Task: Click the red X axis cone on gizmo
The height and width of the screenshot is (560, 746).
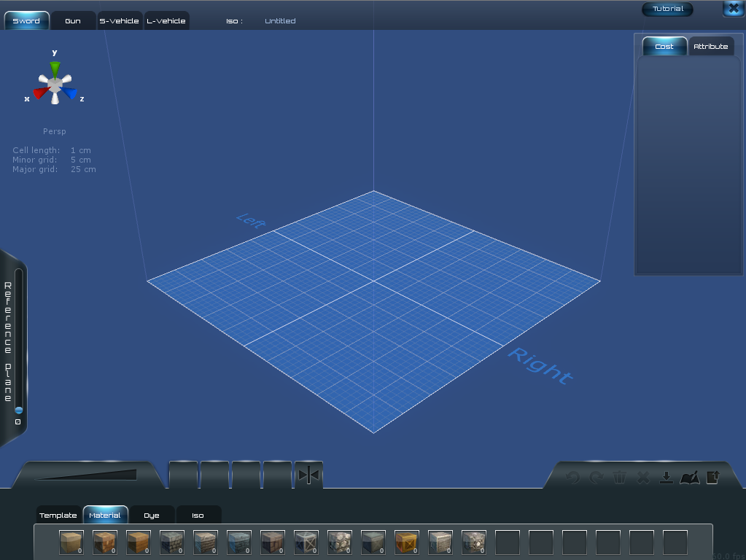Action: click(x=40, y=93)
